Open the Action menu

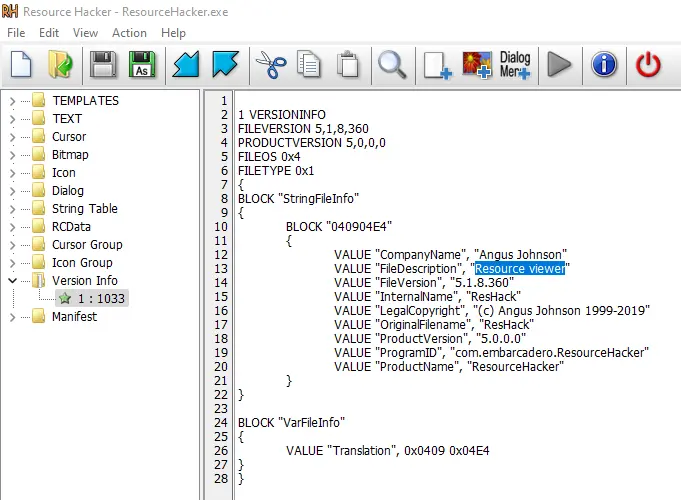tap(129, 33)
